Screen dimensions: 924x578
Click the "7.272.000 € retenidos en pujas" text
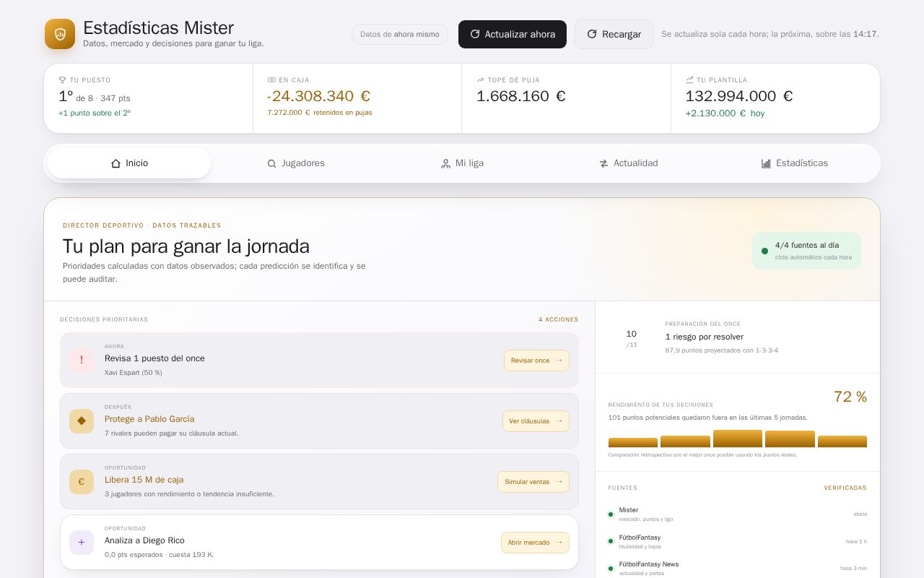pos(320,113)
